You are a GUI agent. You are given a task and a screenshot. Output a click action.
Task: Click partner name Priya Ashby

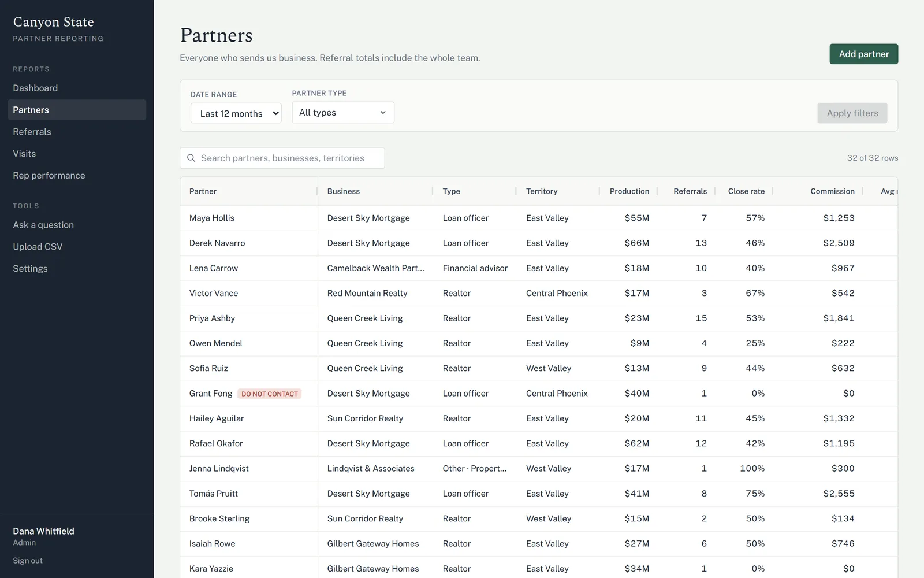(212, 318)
